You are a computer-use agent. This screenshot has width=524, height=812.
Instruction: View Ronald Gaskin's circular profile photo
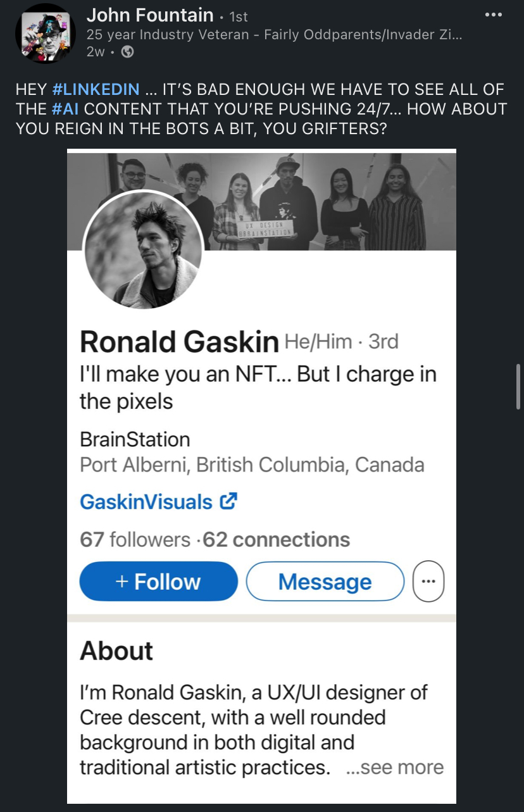point(144,250)
